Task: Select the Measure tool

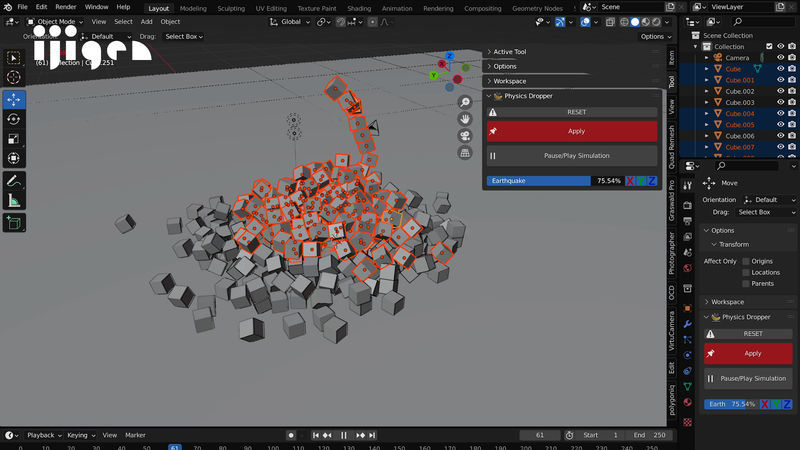Action: 14,201
